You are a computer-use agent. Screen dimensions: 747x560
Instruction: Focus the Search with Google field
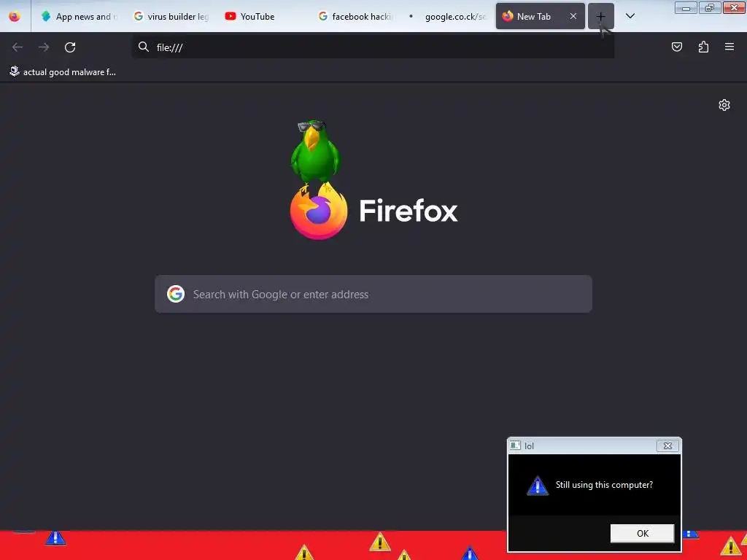click(373, 294)
